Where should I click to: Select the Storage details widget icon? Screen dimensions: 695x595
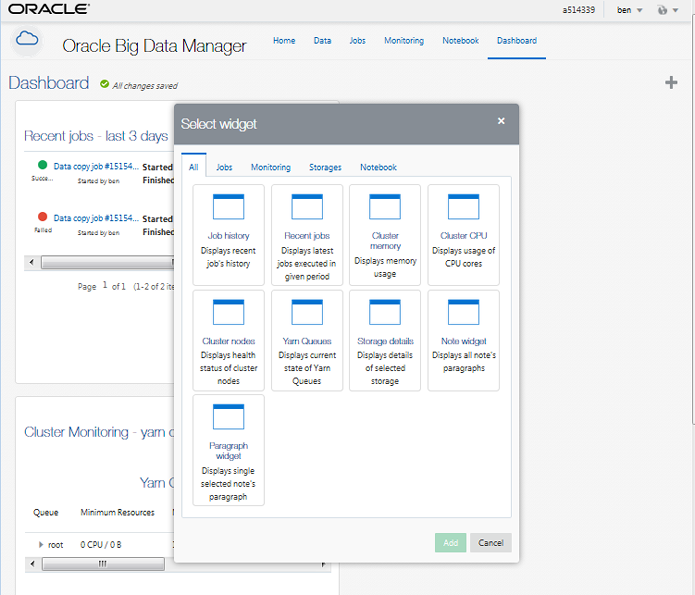click(385, 312)
